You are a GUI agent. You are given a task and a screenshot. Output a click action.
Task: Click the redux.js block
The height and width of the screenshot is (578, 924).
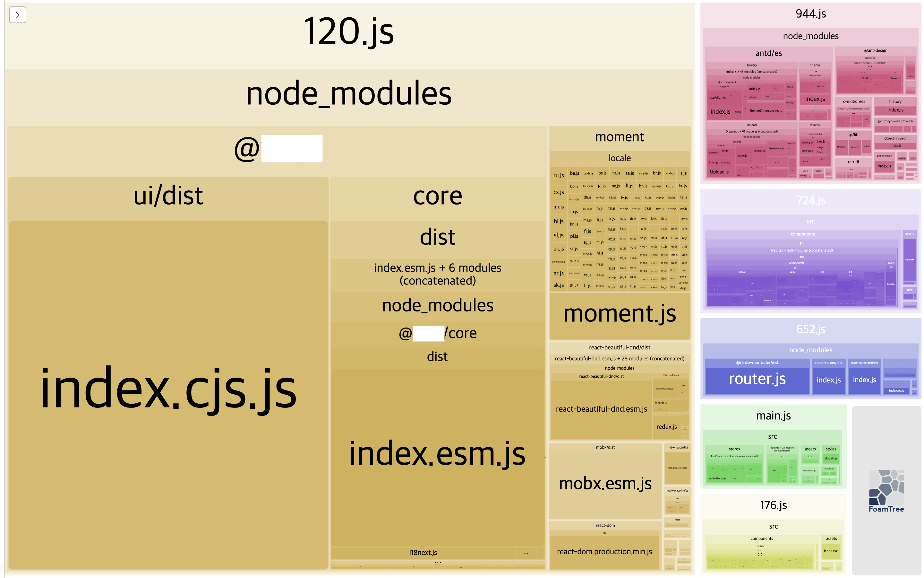667,427
